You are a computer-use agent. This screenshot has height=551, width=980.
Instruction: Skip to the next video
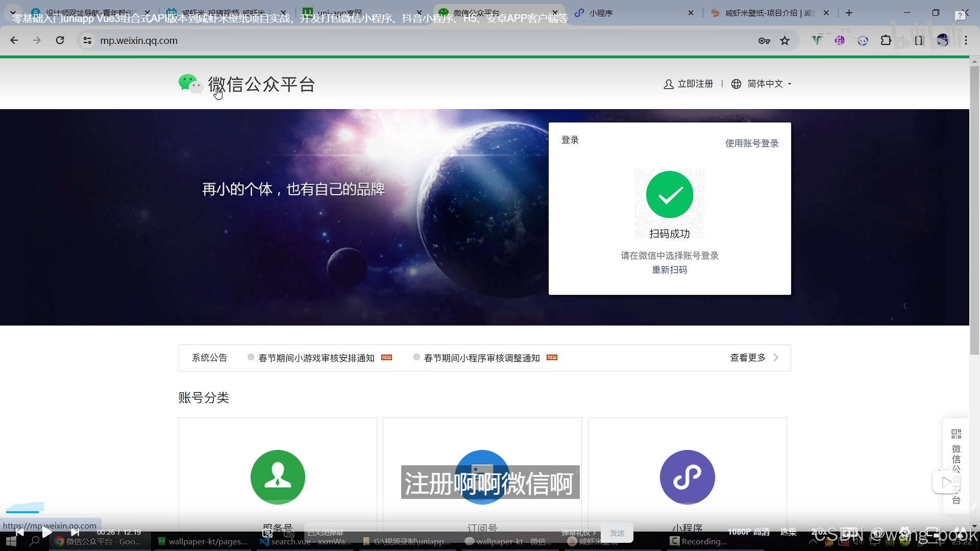coord(75,532)
